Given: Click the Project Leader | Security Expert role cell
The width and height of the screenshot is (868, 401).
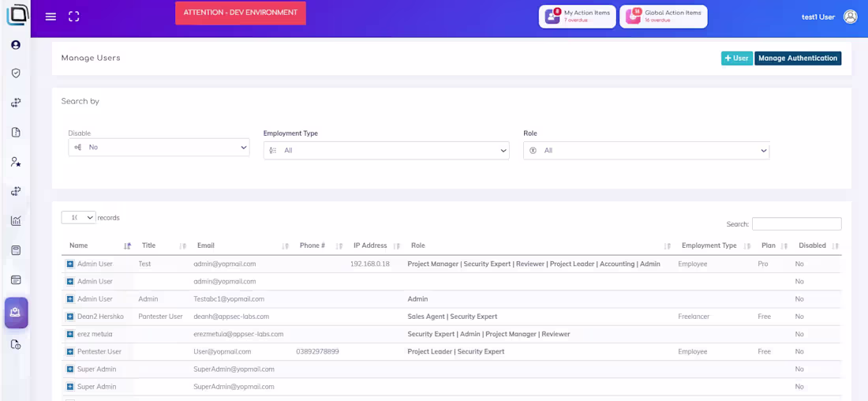Looking at the screenshot, I should click(x=456, y=352).
